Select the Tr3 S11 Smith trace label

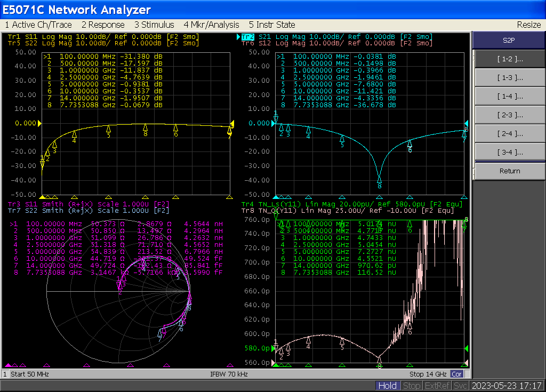(89, 204)
